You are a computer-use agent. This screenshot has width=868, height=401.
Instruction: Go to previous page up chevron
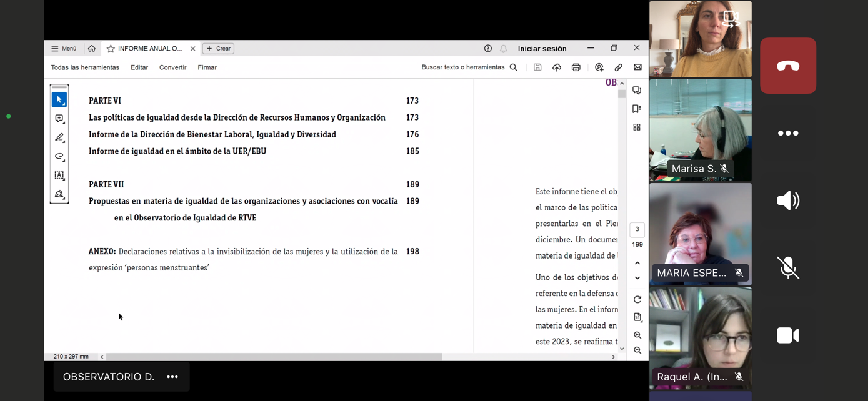tap(637, 263)
